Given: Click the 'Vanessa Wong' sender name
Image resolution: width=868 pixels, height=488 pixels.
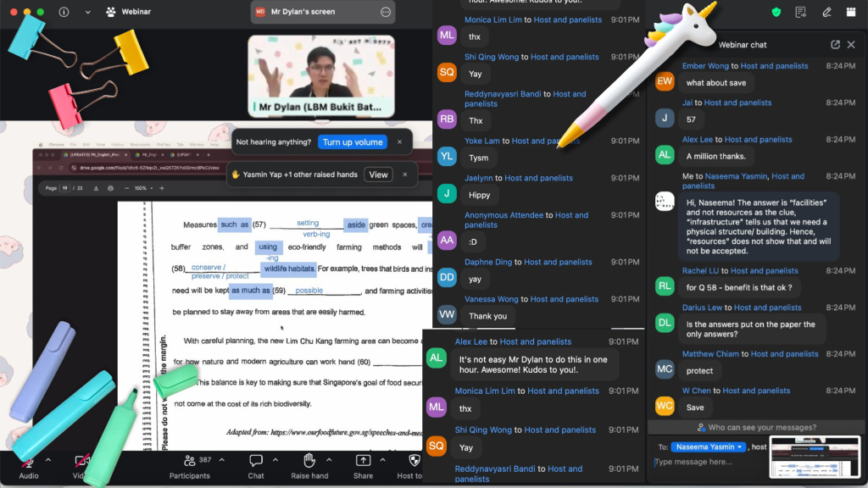Looking at the screenshot, I should 491,299.
